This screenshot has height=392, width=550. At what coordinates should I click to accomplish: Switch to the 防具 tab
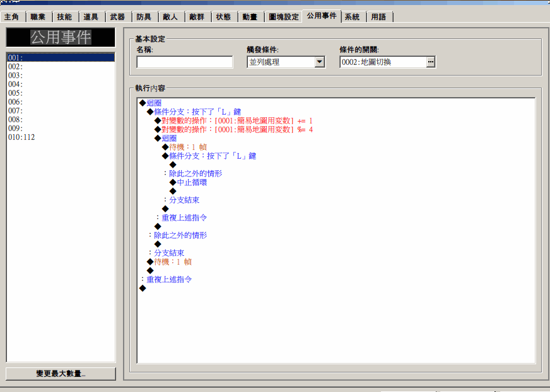click(x=144, y=17)
